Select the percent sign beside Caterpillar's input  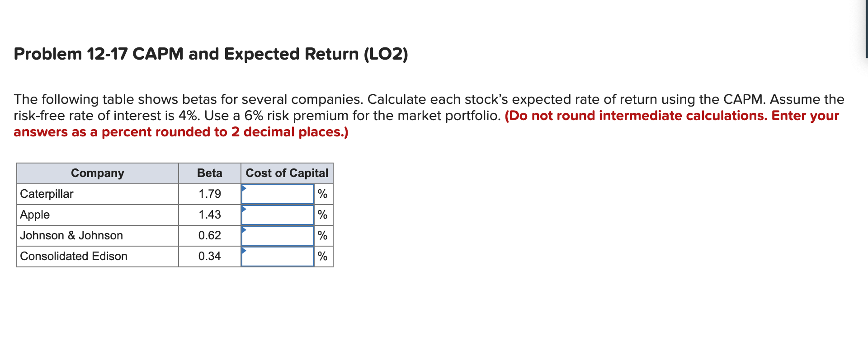(322, 194)
